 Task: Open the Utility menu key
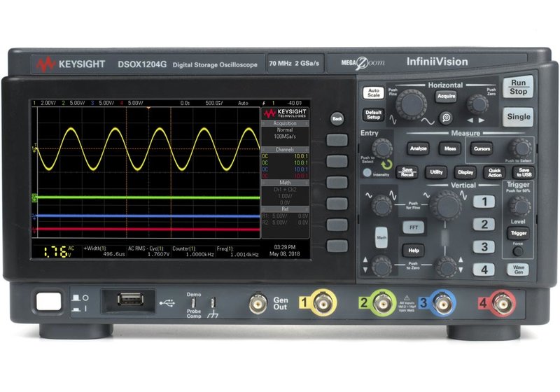(x=436, y=172)
